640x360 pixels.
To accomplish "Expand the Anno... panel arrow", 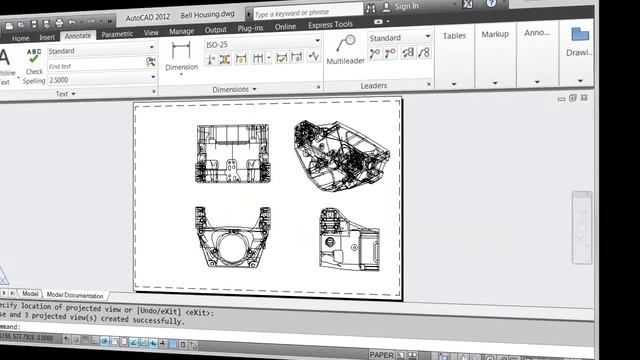I will (537, 82).
